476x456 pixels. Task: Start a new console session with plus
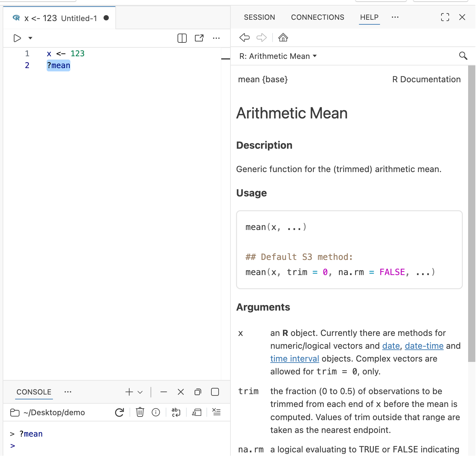coord(129,392)
